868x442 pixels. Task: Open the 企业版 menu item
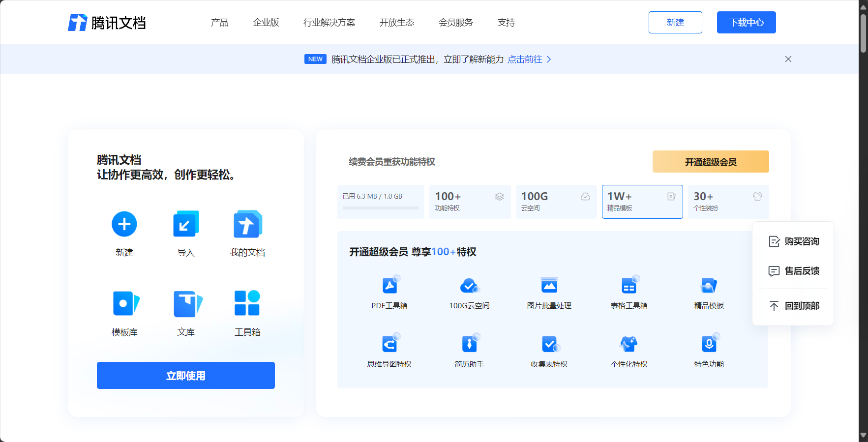pos(266,23)
